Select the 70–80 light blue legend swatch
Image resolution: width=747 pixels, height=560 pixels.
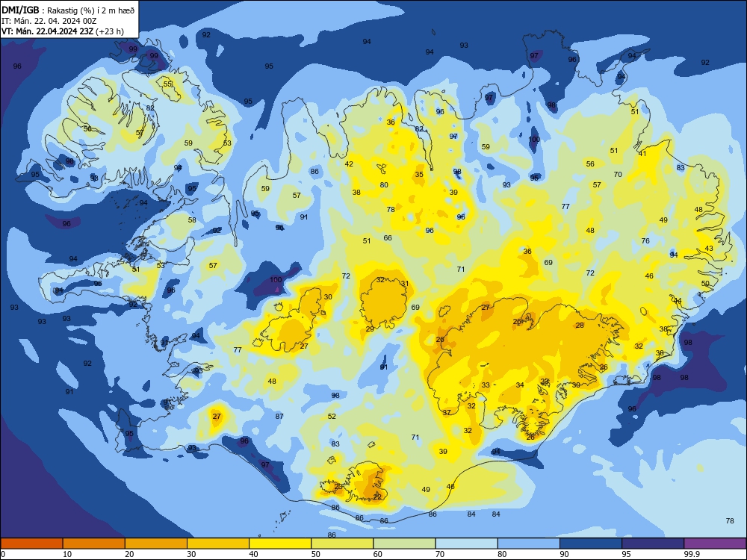click(467, 544)
